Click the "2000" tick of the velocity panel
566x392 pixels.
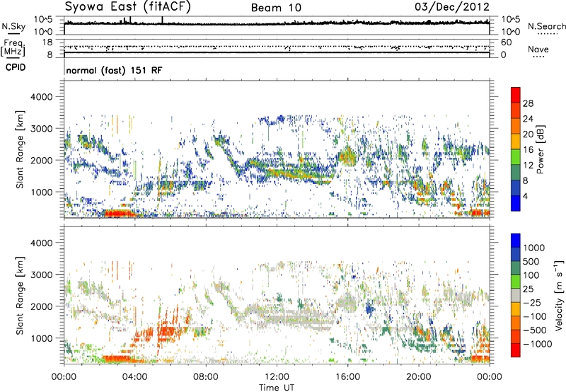[x=41, y=306]
